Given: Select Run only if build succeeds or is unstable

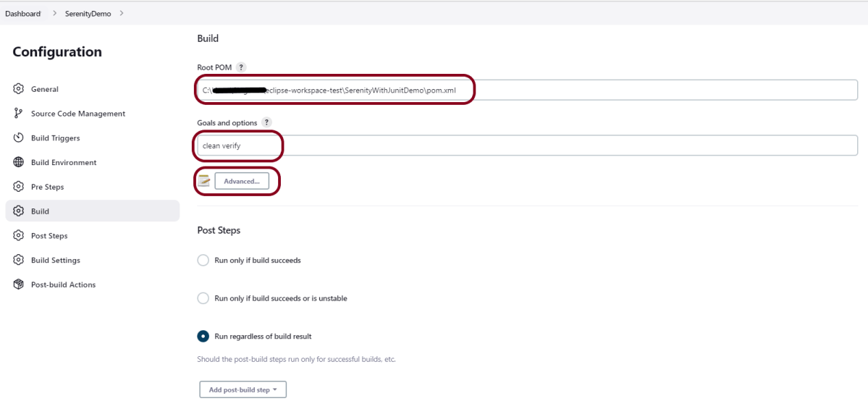Looking at the screenshot, I should coord(203,298).
